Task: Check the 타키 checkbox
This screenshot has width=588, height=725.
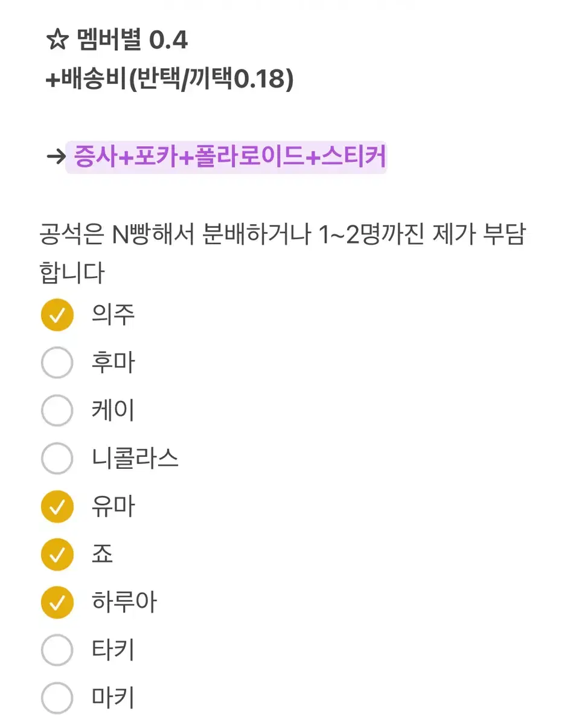Action: click(x=57, y=650)
